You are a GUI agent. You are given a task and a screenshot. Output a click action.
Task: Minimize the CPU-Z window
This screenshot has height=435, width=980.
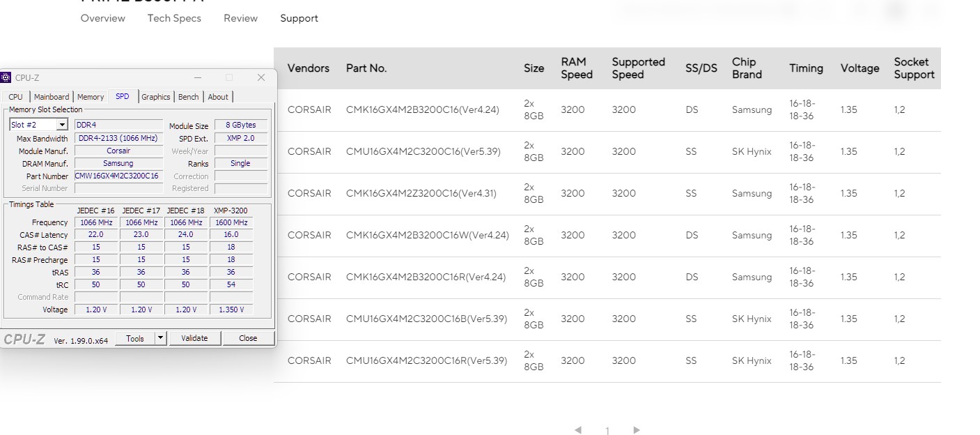(x=198, y=77)
